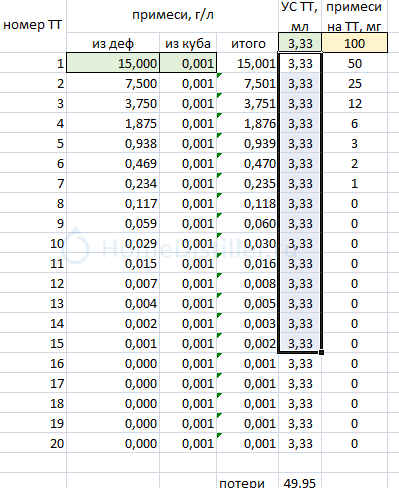
Task: Select the green cell containing 15,000
Action: coord(113,63)
